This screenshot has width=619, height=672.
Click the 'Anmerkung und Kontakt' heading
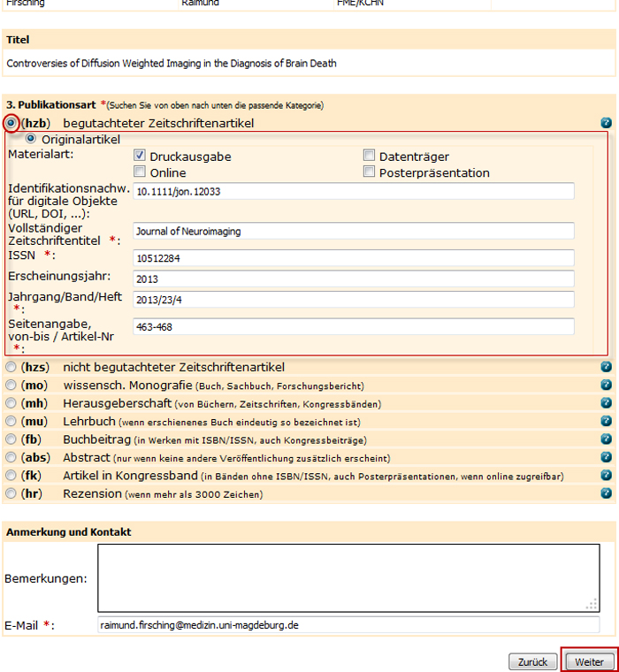(69, 532)
